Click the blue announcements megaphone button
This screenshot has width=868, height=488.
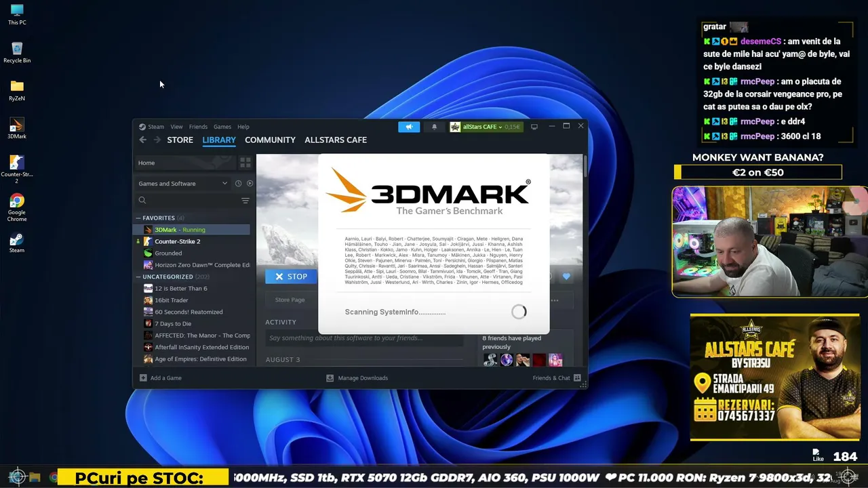pos(409,127)
